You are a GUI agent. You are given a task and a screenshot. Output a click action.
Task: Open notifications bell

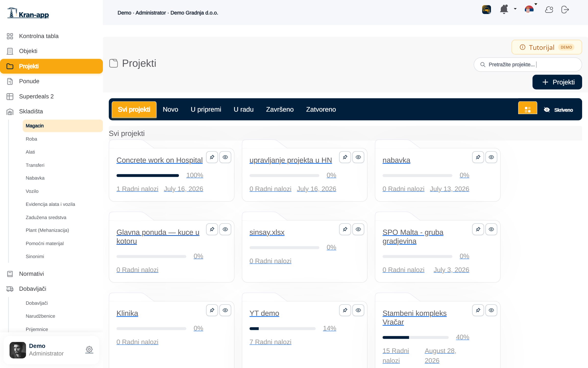(504, 10)
